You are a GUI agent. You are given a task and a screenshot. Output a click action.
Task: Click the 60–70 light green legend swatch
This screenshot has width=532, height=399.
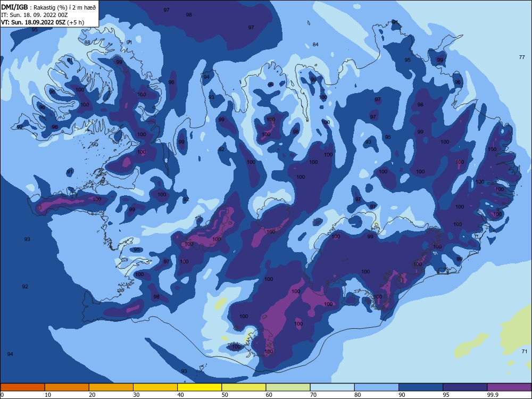(x=288, y=387)
